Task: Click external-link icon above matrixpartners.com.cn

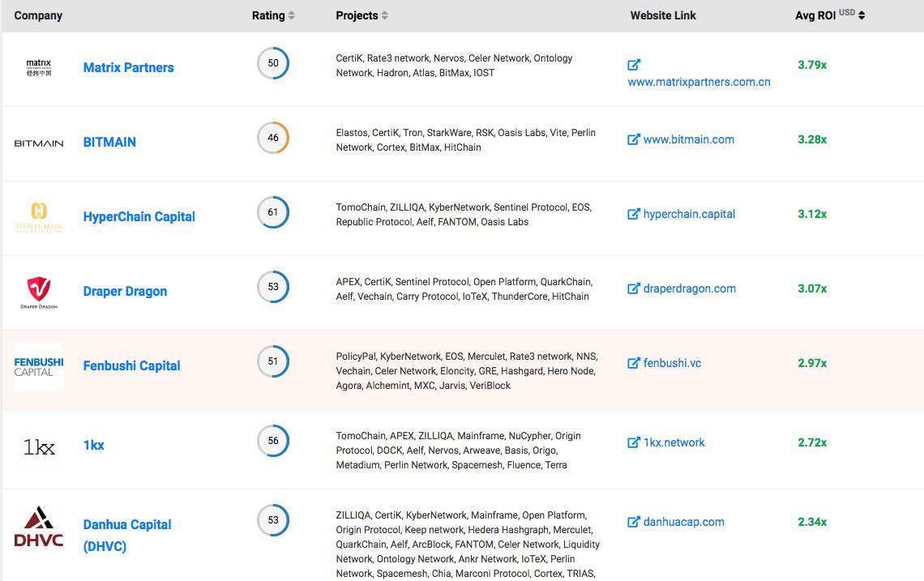Action: [x=634, y=65]
